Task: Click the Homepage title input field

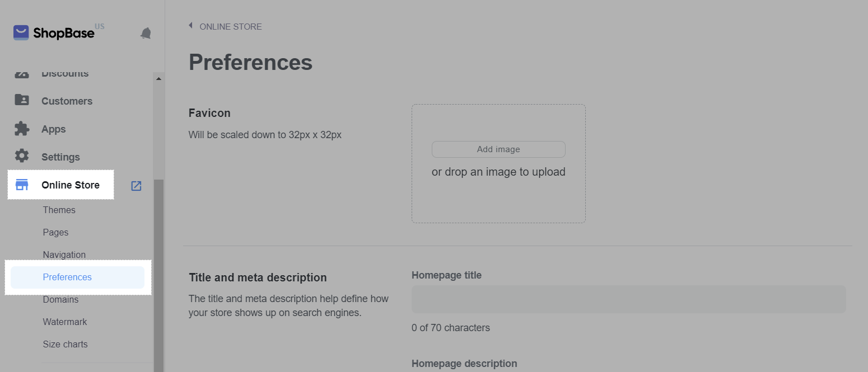Action: pyautogui.click(x=628, y=299)
